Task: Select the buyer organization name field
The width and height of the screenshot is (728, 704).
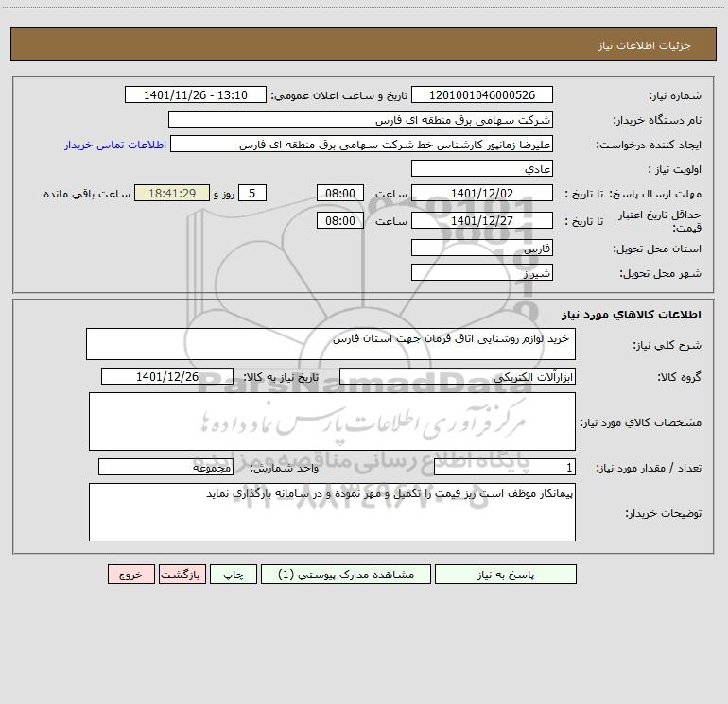Action: pos(360,119)
